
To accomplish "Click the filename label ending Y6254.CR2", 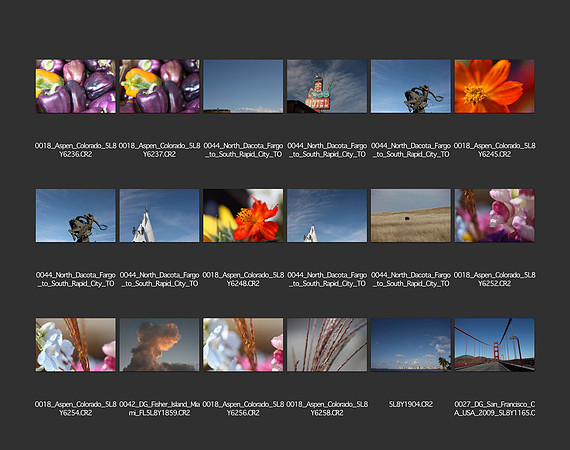I will tap(76, 409).
